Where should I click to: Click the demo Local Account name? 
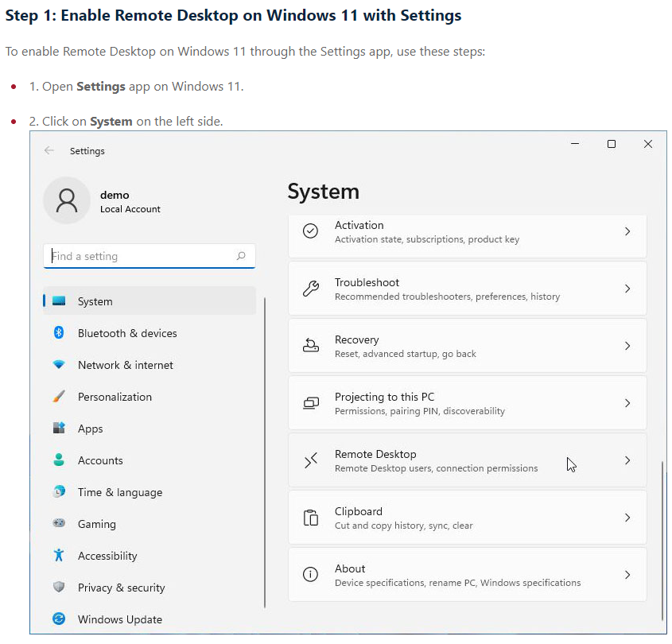tap(130, 201)
